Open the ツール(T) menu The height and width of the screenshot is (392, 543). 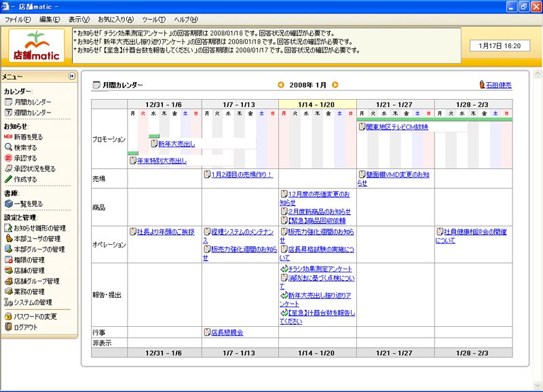(154, 20)
